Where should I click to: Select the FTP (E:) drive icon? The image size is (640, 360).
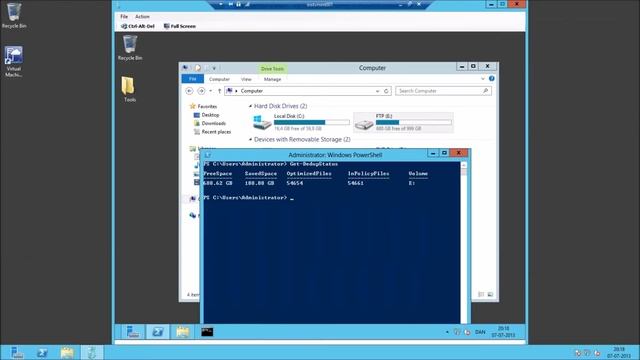click(364, 123)
